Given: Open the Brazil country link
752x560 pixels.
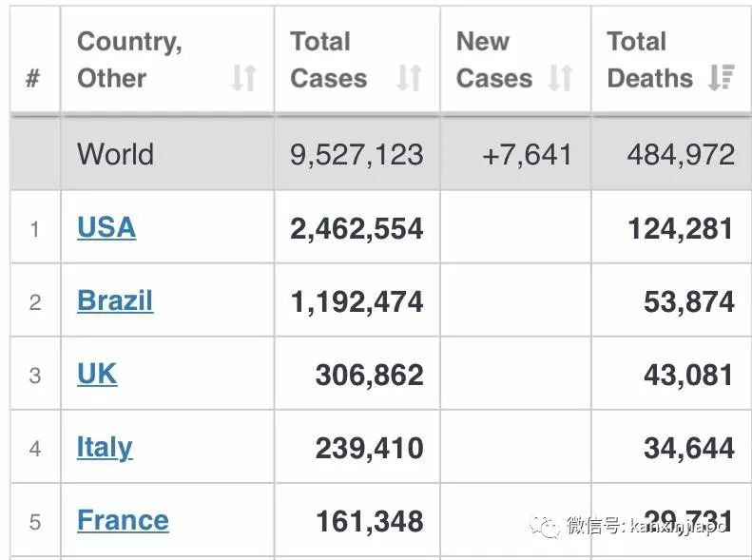Looking at the screenshot, I should [115, 300].
